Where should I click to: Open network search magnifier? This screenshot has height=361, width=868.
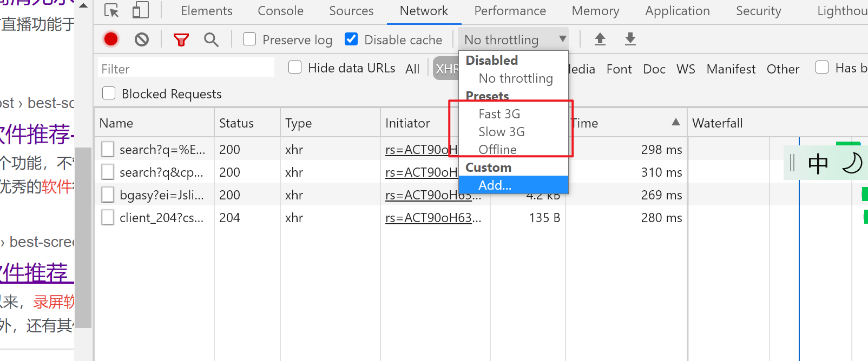pos(211,39)
